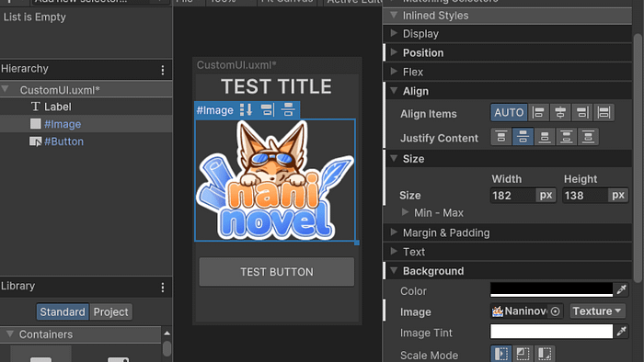Expand the Position section

click(394, 52)
